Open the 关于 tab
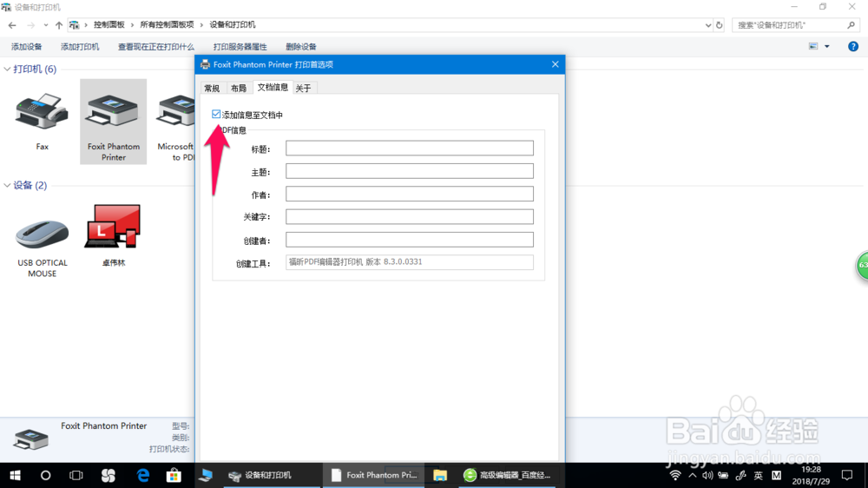 [303, 88]
